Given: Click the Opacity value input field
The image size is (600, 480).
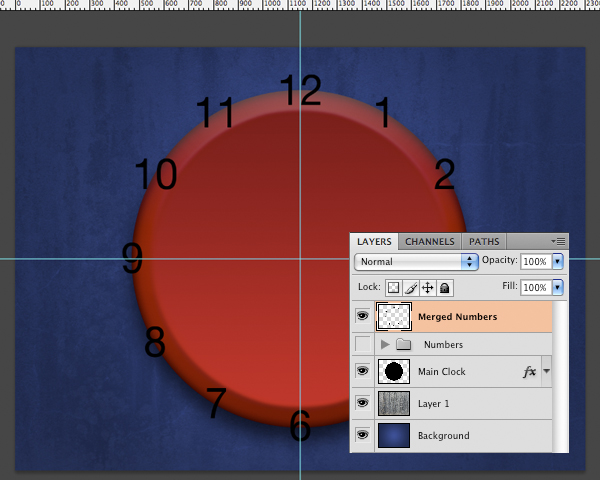Looking at the screenshot, I should 535,261.
